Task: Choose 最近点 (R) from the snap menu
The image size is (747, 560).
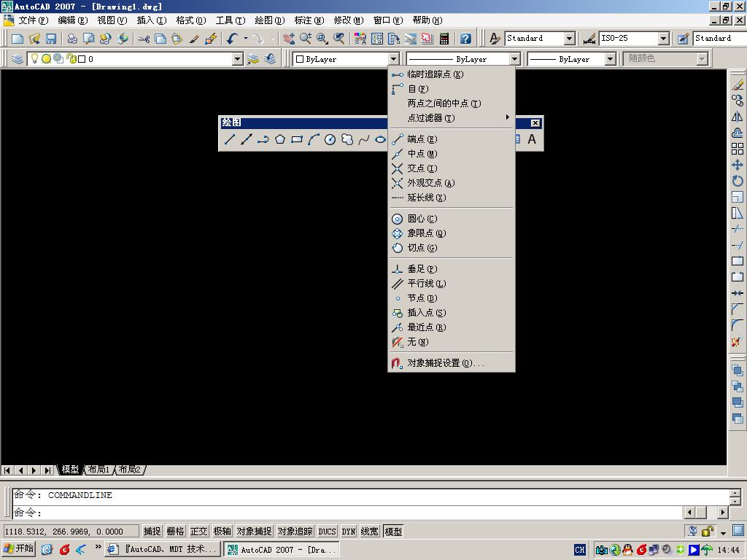Action: point(452,327)
